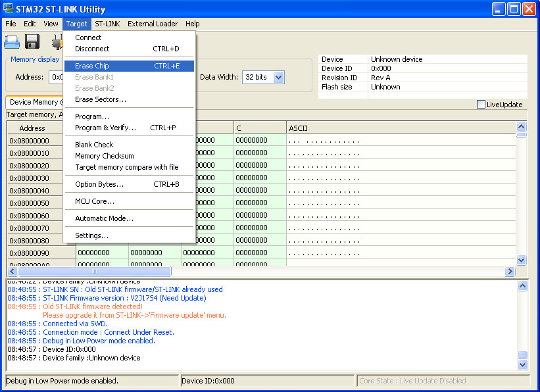
Task: Enable the LiveUpdate checkbox
Action: click(x=481, y=105)
